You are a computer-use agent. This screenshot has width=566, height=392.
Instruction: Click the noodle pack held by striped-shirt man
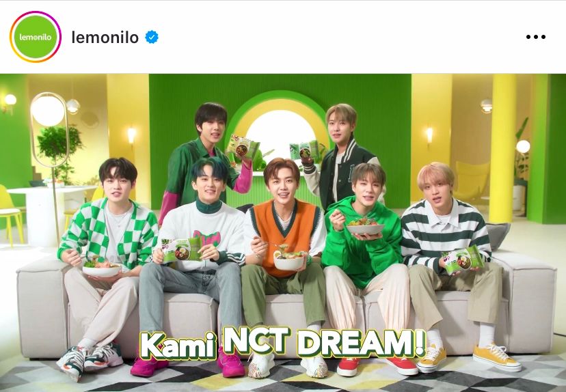(x=463, y=260)
